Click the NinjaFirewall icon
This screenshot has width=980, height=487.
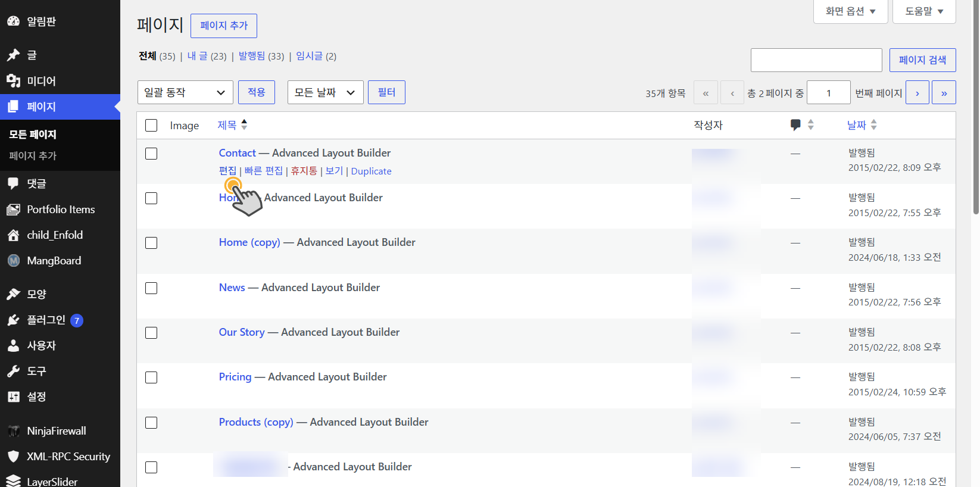point(13,430)
